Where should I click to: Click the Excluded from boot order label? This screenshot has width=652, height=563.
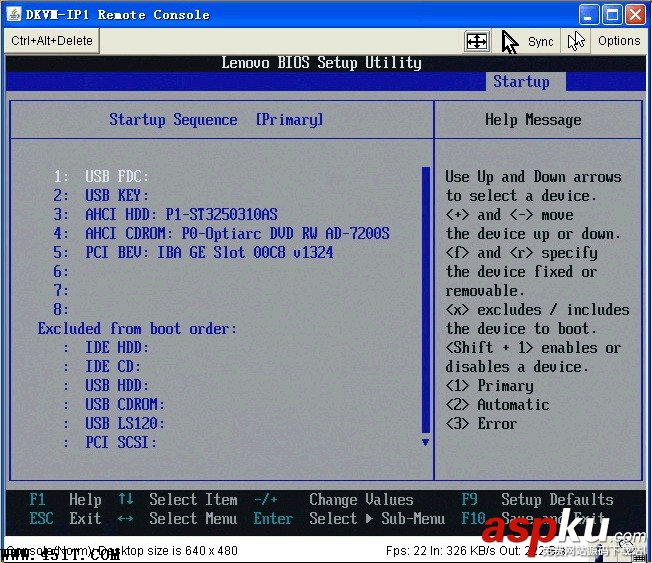point(137,328)
